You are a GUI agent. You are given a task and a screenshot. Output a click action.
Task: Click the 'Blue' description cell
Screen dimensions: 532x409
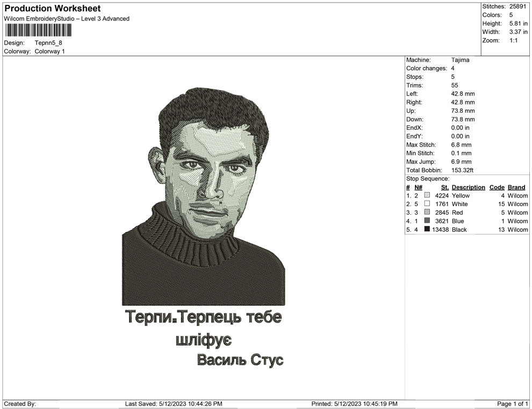point(458,221)
